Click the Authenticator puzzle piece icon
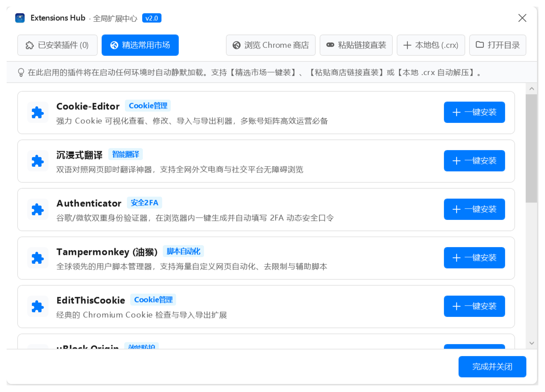Viewport: 545px width, 392px height. pyautogui.click(x=38, y=210)
